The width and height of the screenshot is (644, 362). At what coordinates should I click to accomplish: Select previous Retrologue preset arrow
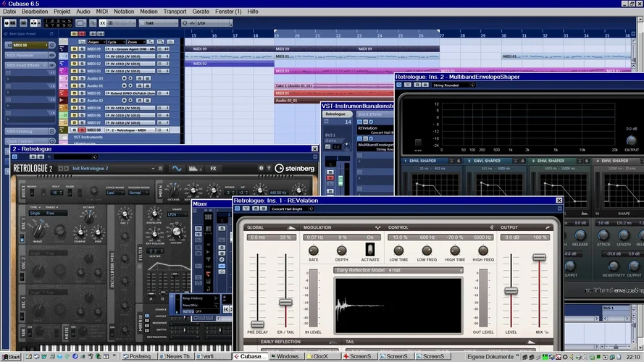[60, 168]
